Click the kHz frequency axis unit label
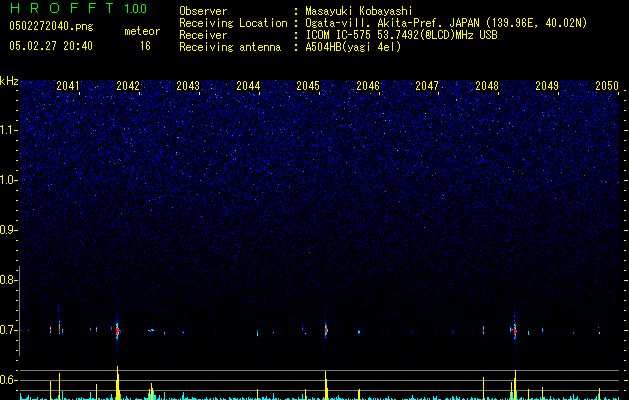The height and width of the screenshot is (400, 629). (x=9, y=81)
